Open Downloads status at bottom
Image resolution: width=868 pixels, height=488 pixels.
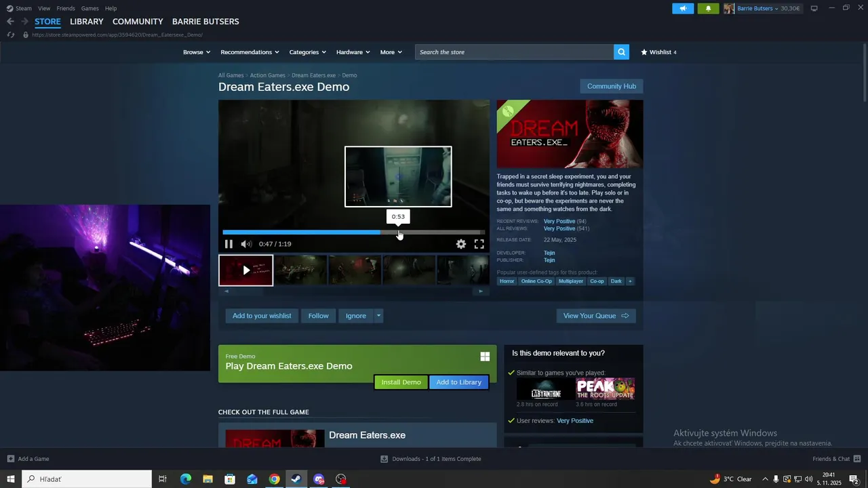(431, 459)
